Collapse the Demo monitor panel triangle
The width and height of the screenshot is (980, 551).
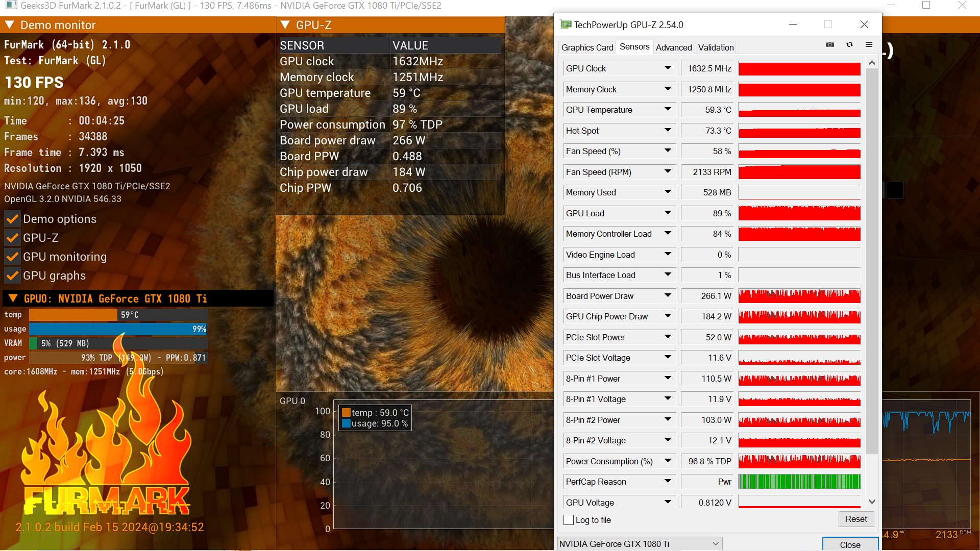(x=10, y=25)
